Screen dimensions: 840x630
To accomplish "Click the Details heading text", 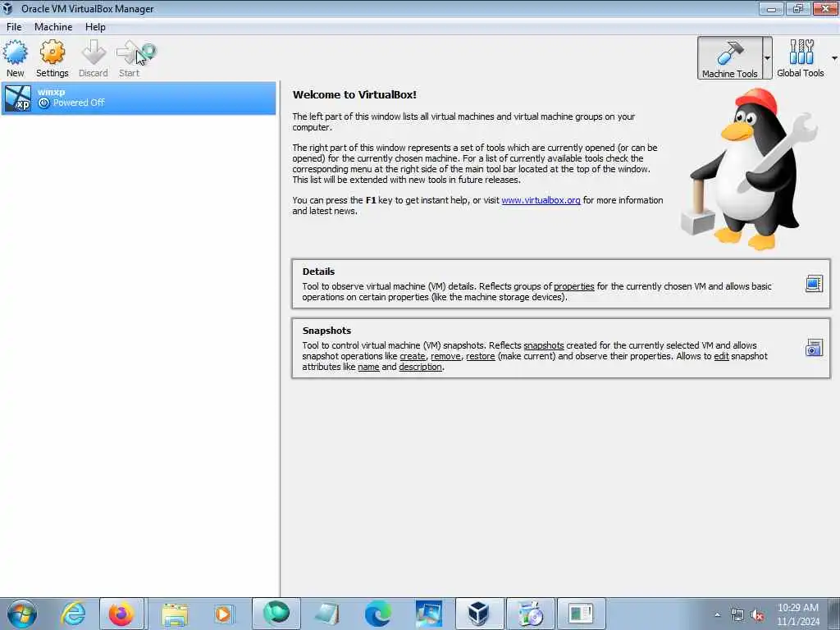I will pos(318,272).
